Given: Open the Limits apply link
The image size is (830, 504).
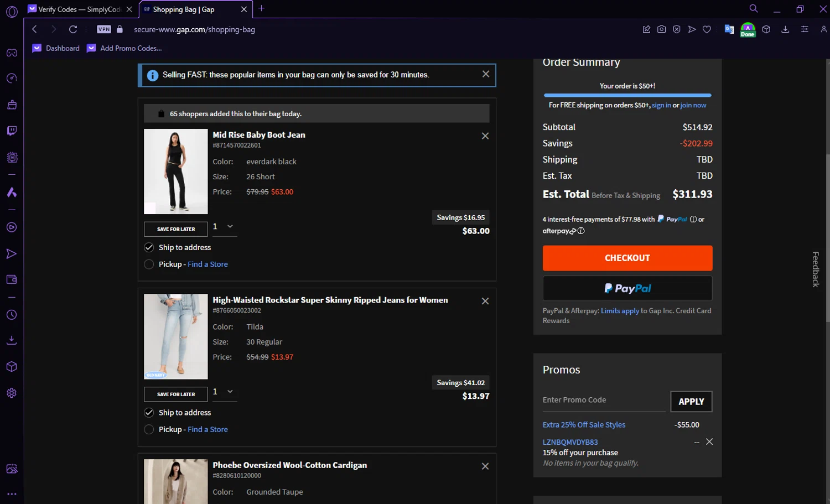Looking at the screenshot, I should pyautogui.click(x=620, y=311).
